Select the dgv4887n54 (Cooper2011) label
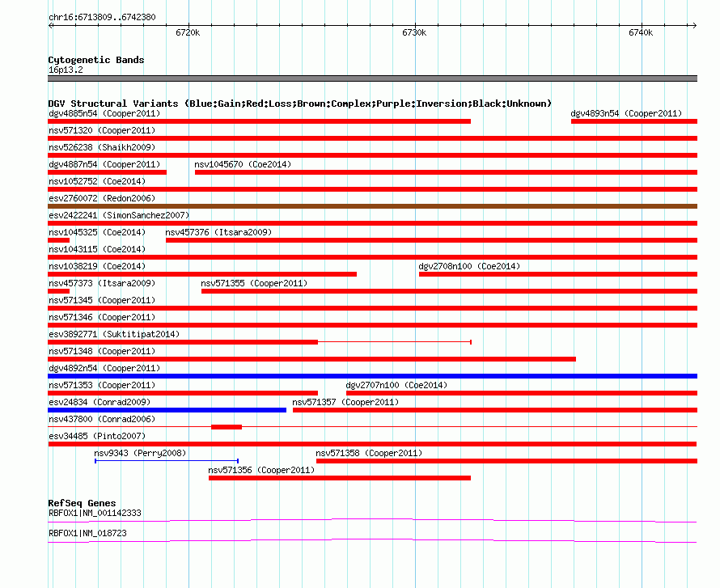This screenshot has height=588, width=720. tap(104, 164)
